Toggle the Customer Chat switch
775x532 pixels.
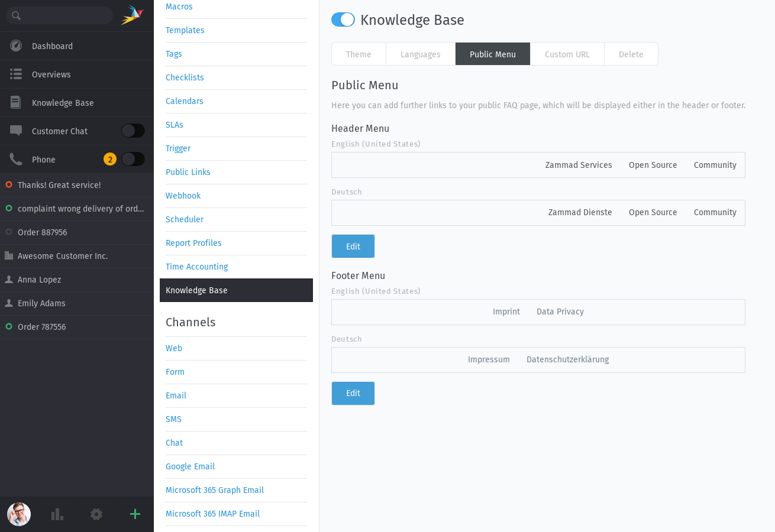click(133, 131)
